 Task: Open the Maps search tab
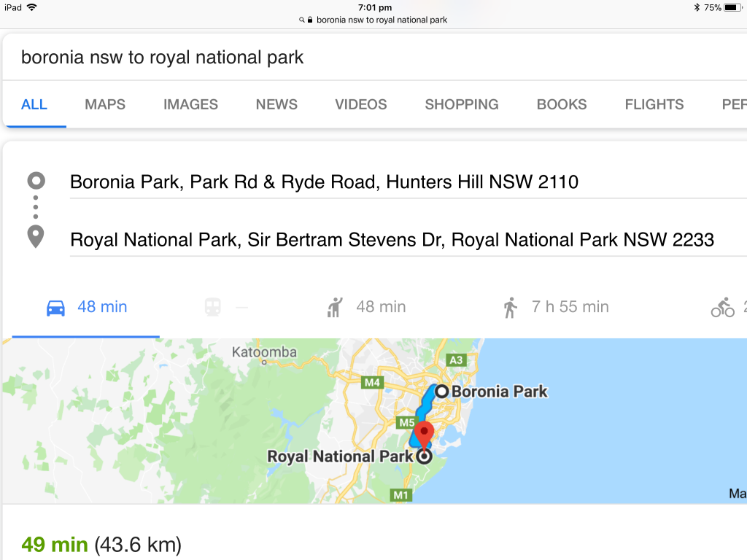click(105, 104)
